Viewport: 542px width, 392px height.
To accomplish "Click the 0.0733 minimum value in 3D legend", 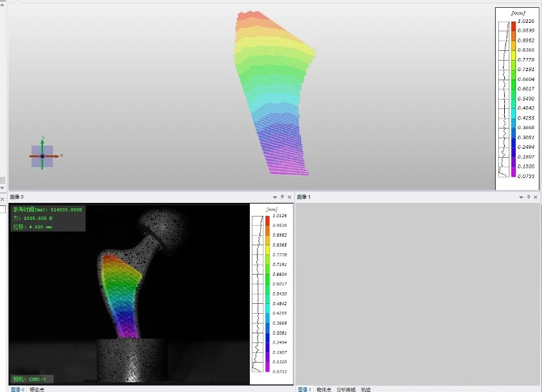I will click(526, 176).
